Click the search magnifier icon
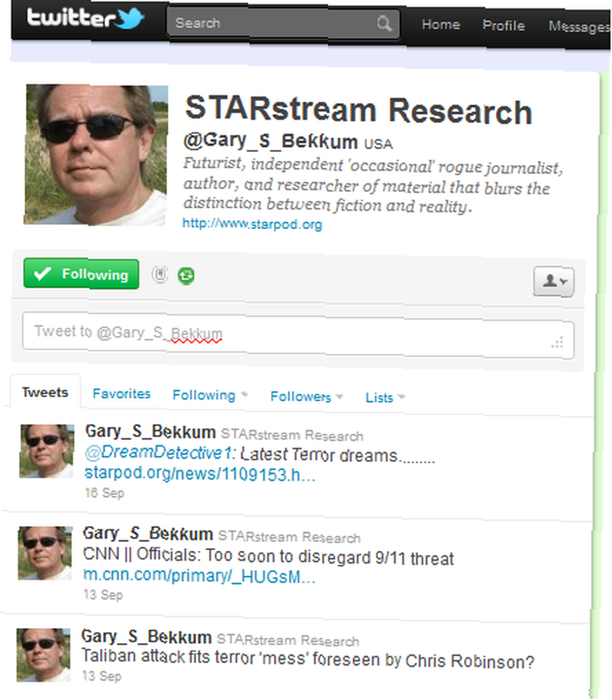The width and height of the screenshot is (612, 700). tap(384, 23)
